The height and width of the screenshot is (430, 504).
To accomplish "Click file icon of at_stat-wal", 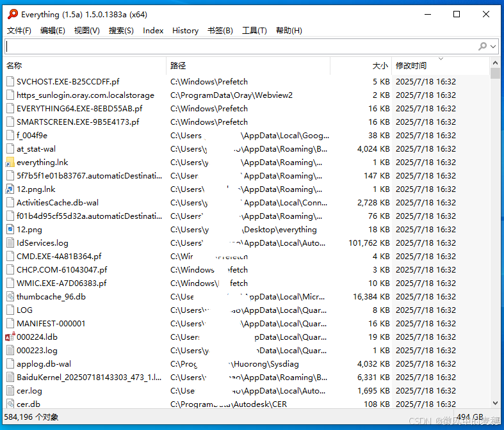I will point(10,149).
